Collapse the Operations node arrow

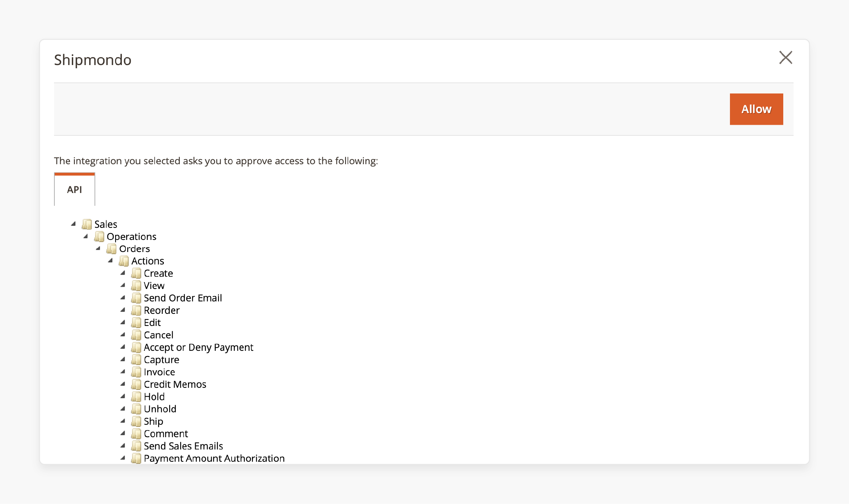coord(86,236)
